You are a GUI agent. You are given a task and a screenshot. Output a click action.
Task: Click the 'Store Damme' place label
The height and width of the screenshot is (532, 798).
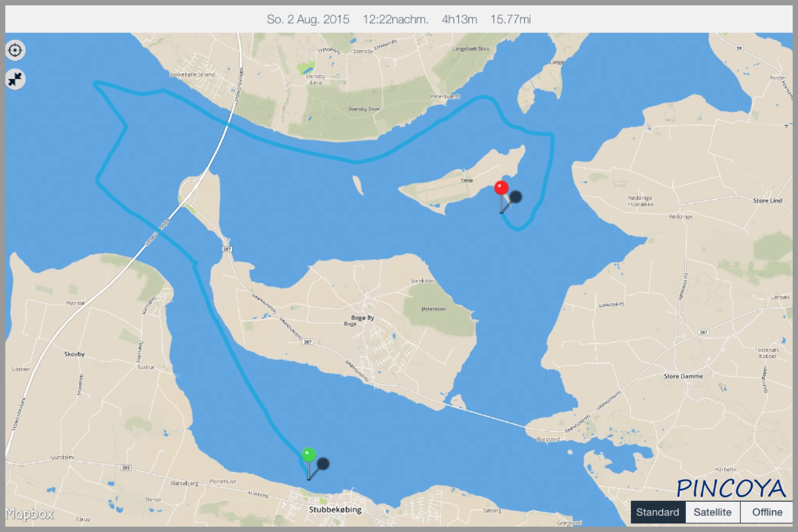coord(683,376)
